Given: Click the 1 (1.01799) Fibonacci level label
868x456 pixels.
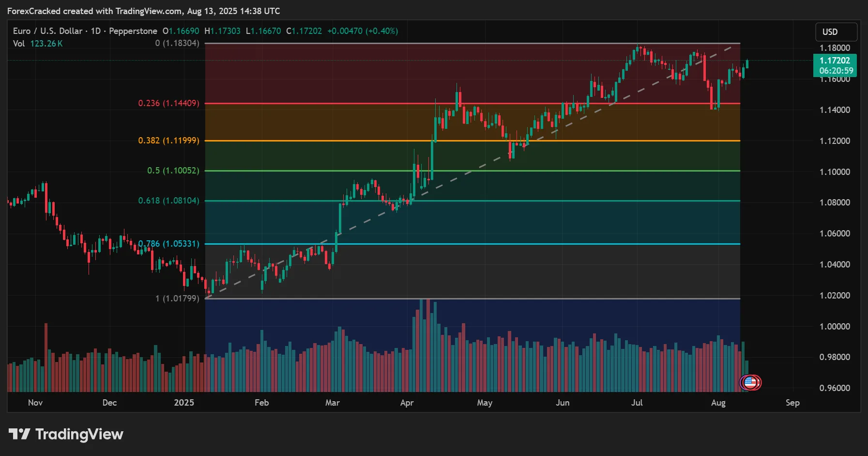Looking at the screenshot, I should pos(177,299).
